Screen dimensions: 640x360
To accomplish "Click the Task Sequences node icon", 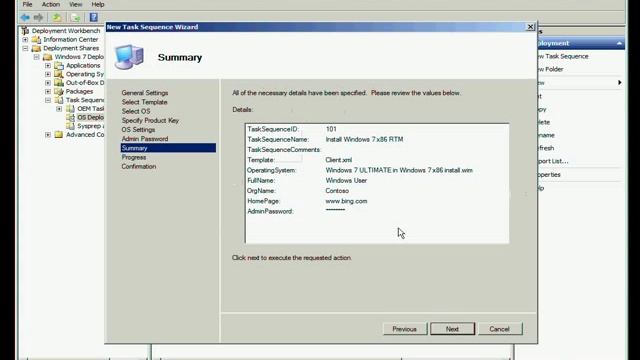I will pyautogui.click(x=59, y=100).
